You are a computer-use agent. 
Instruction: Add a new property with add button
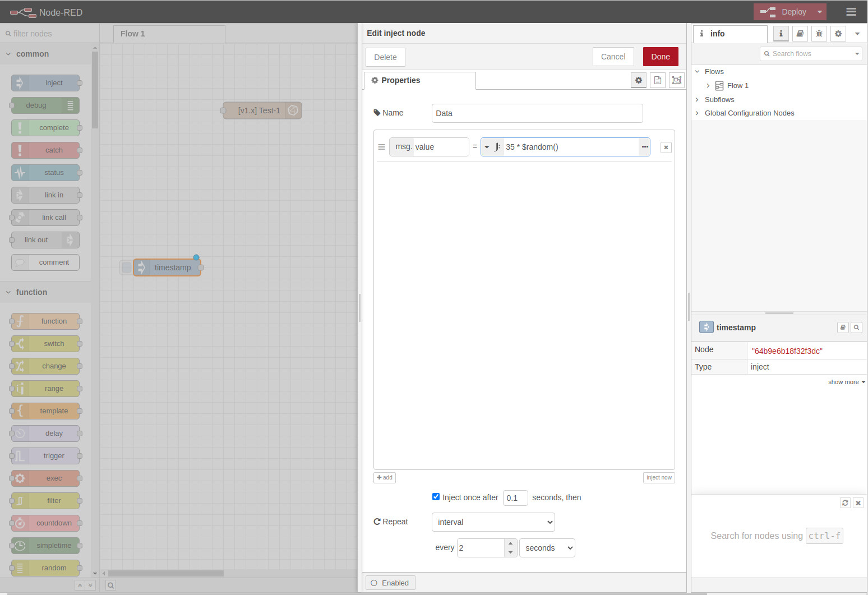[x=385, y=478]
